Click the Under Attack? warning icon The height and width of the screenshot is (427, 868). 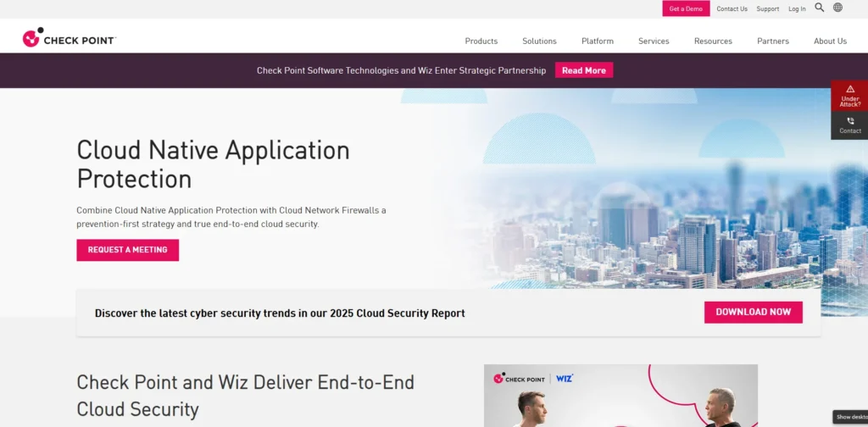[x=850, y=88]
